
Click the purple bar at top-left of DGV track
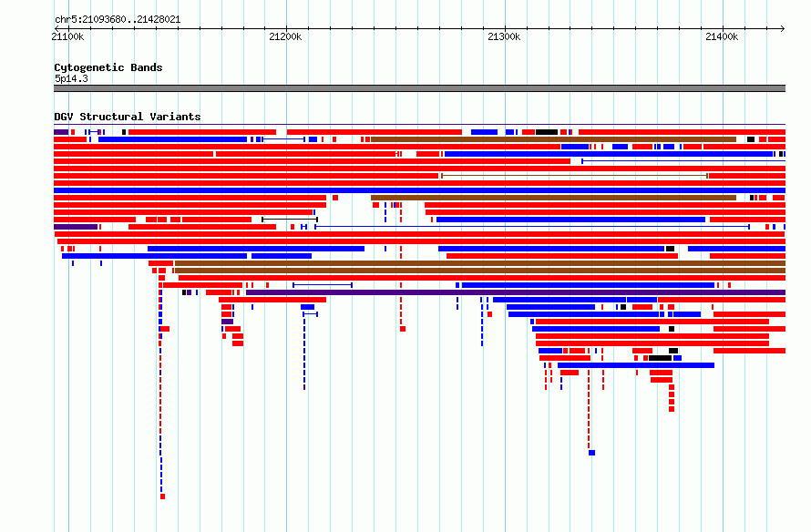(x=61, y=132)
